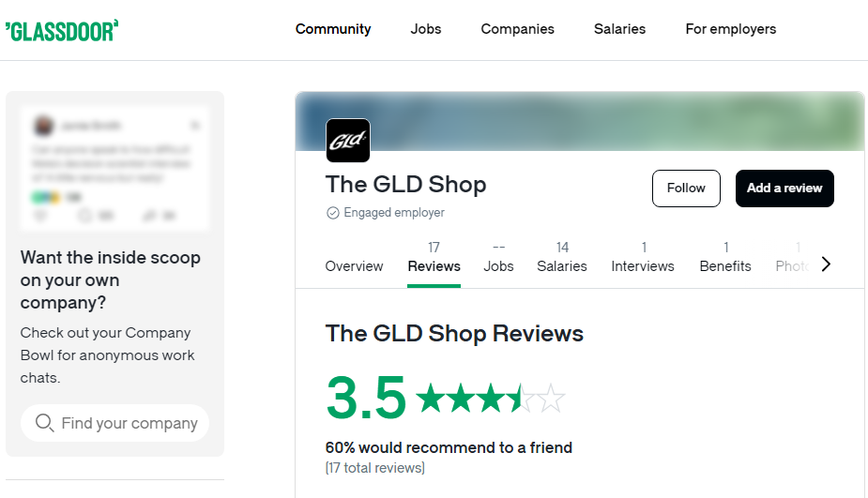Click the Add a review button
Viewport: 868px width, 498px height.
pos(784,189)
